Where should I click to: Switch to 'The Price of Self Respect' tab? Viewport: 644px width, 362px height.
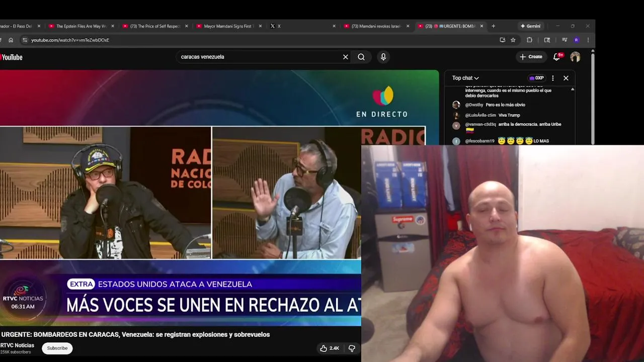click(x=156, y=26)
